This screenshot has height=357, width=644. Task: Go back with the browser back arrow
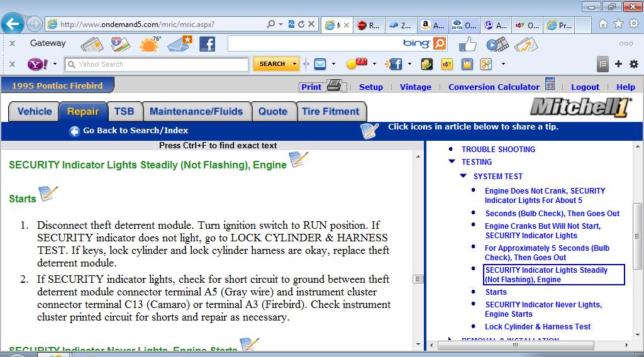13,24
